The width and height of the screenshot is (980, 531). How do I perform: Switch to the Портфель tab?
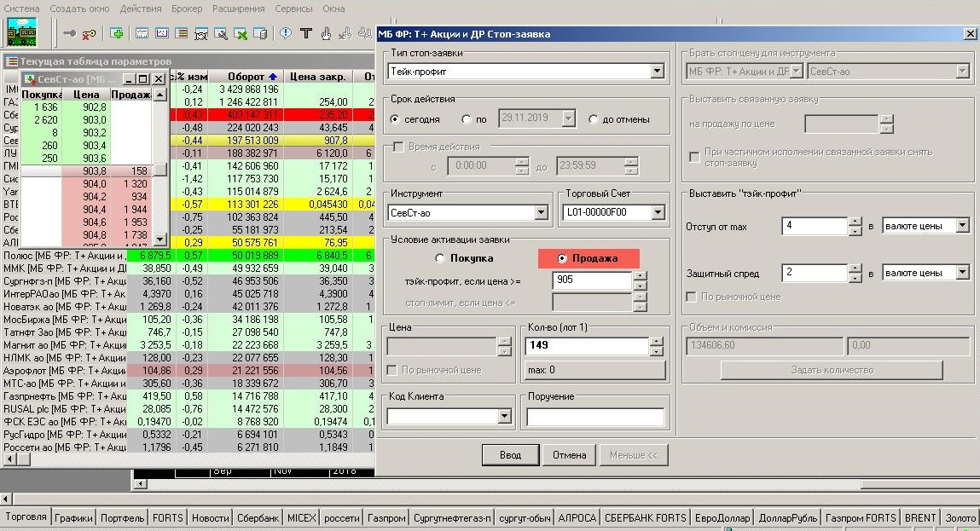click(123, 518)
